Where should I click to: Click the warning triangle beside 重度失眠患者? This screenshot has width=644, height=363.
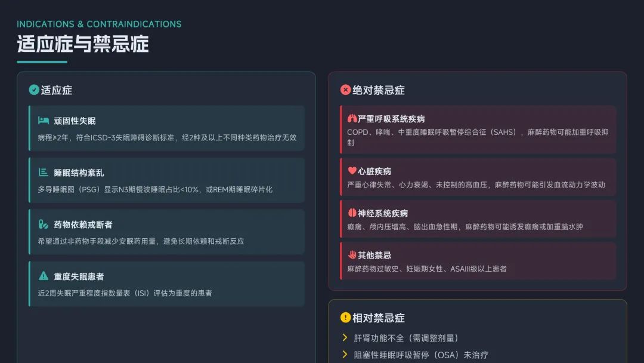[x=44, y=276]
